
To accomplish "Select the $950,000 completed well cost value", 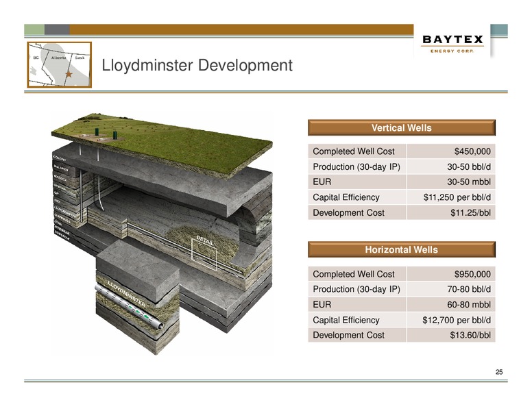I will tap(472, 274).
